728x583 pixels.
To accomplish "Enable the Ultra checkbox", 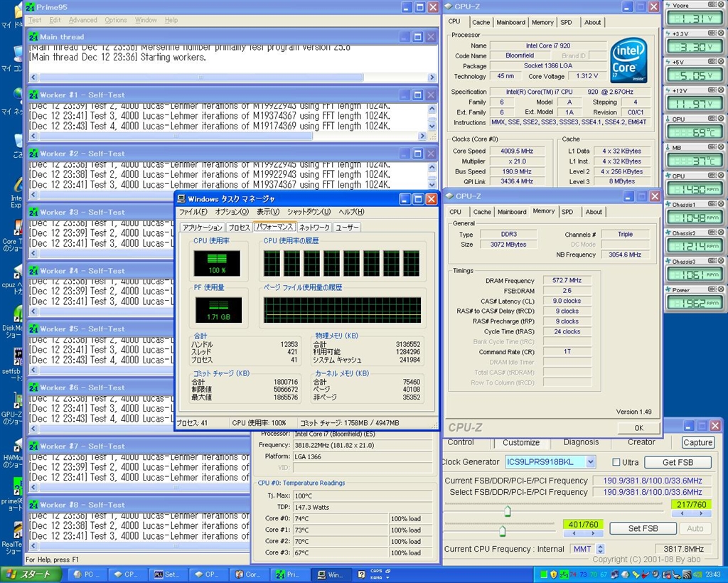I will pyautogui.click(x=616, y=462).
